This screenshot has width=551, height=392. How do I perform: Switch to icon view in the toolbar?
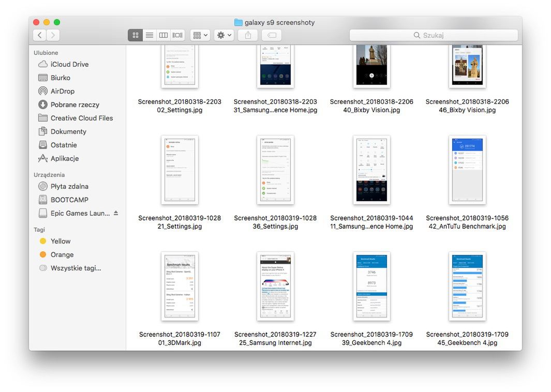click(x=136, y=35)
